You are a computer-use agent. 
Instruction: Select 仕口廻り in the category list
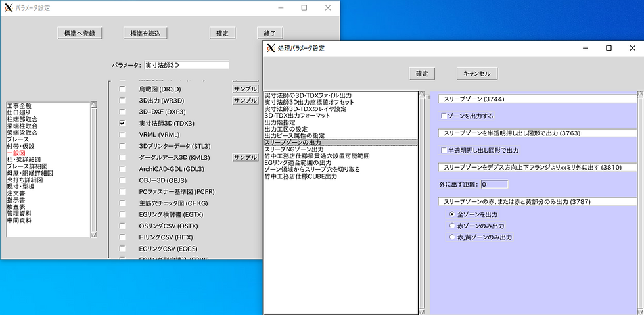point(19,112)
